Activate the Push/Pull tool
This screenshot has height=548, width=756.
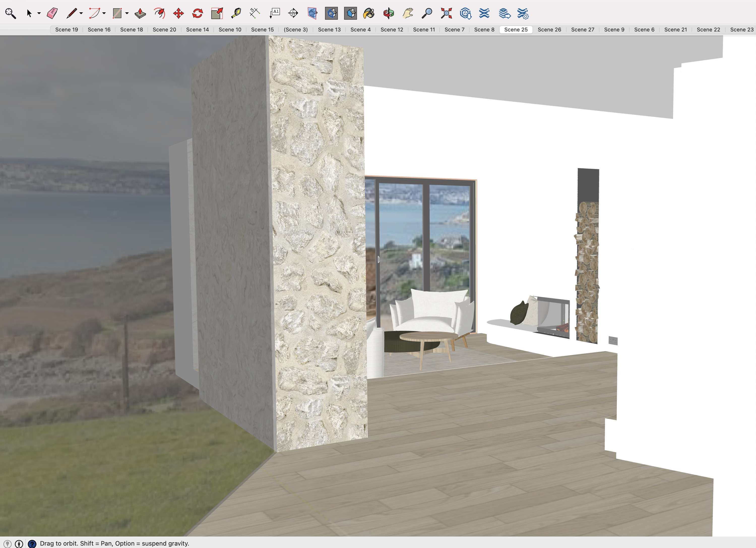pos(140,13)
